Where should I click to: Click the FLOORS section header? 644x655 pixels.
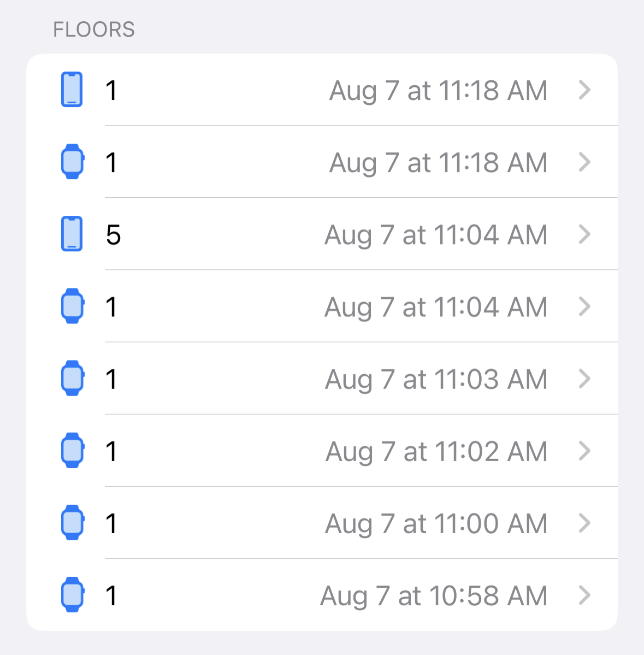coord(94,29)
